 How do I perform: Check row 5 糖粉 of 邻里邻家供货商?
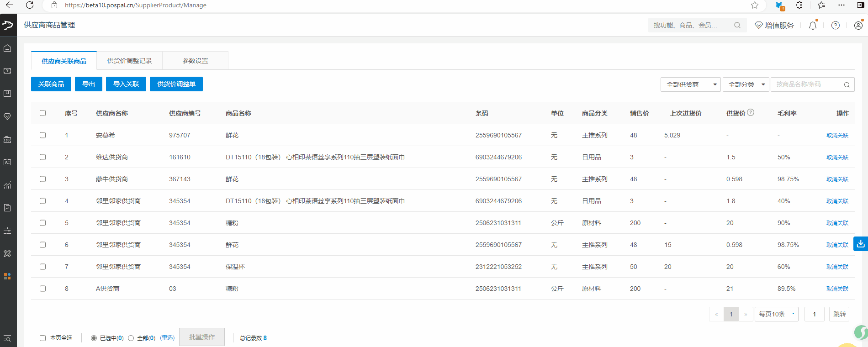pos(42,223)
